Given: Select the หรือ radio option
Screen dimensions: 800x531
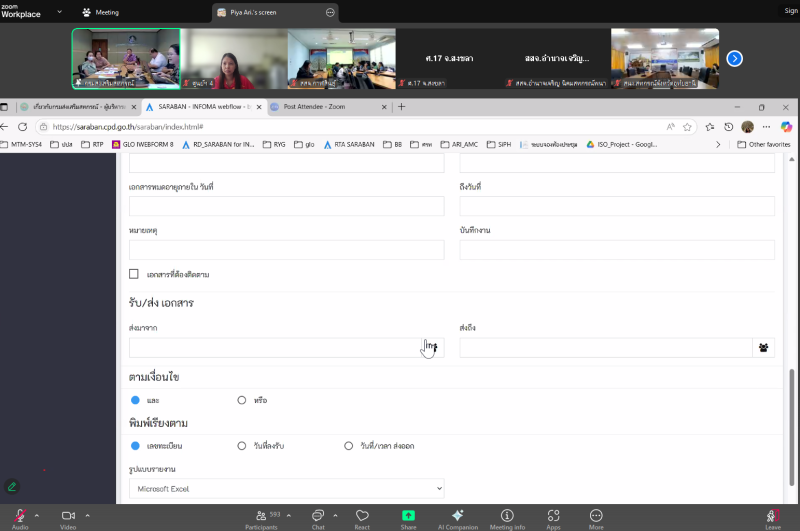Looking at the screenshot, I should point(242,400).
